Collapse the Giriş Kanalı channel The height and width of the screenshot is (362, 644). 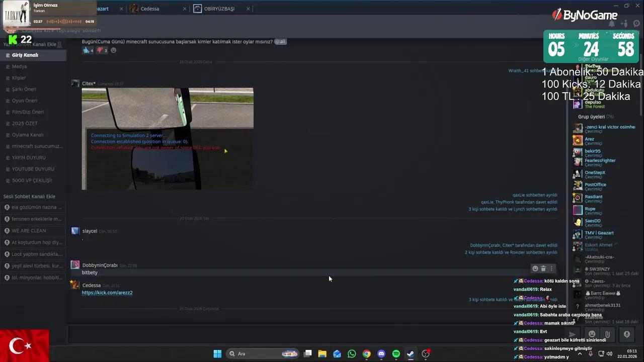25,55
